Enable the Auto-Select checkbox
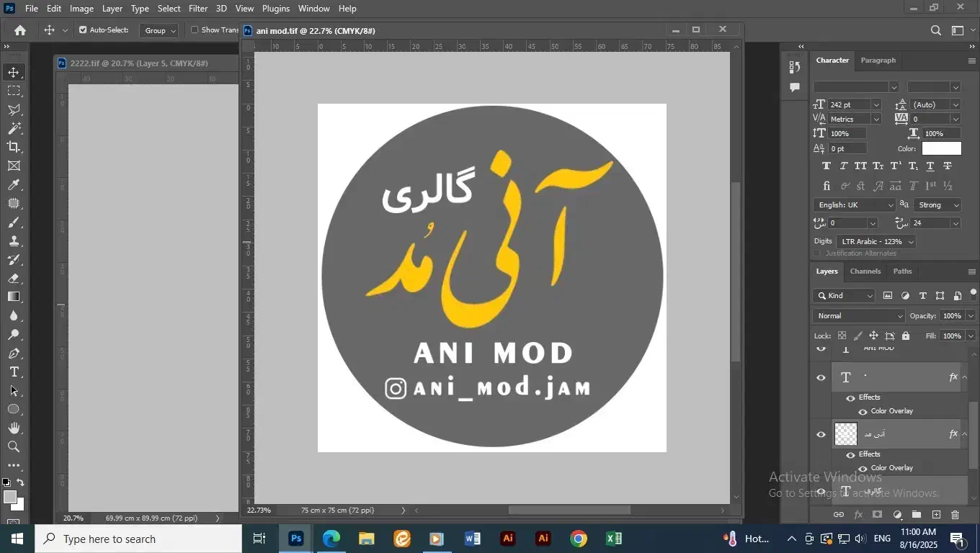This screenshot has height=553, width=980. (x=83, y=30)
